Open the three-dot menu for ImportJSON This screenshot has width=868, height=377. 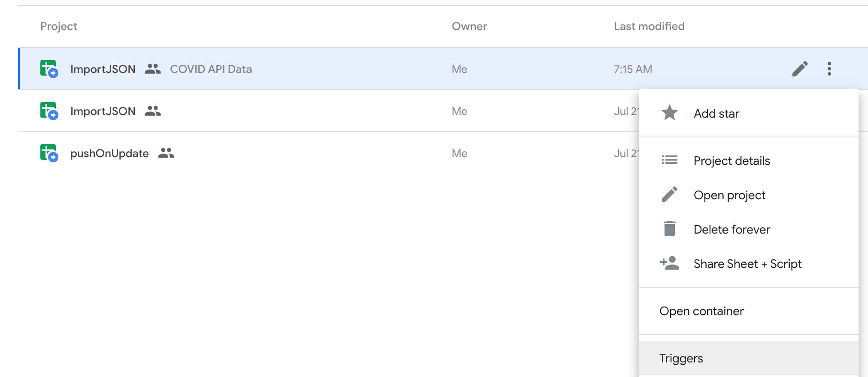[x=829, y=69]
